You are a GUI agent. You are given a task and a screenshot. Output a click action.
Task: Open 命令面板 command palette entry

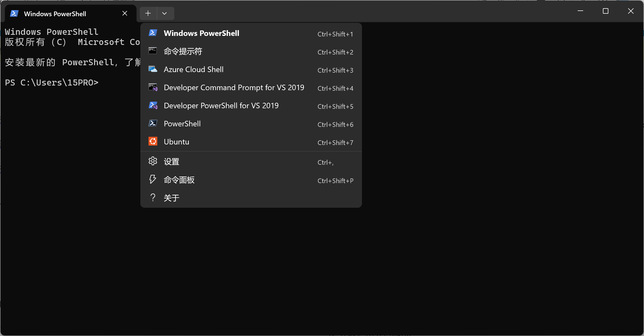click(251, 180)
